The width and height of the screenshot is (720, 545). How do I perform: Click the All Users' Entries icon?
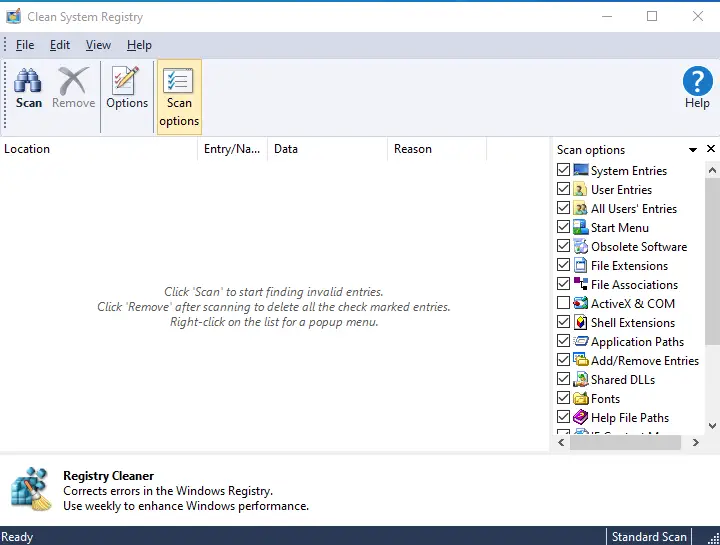pos(580,208)
